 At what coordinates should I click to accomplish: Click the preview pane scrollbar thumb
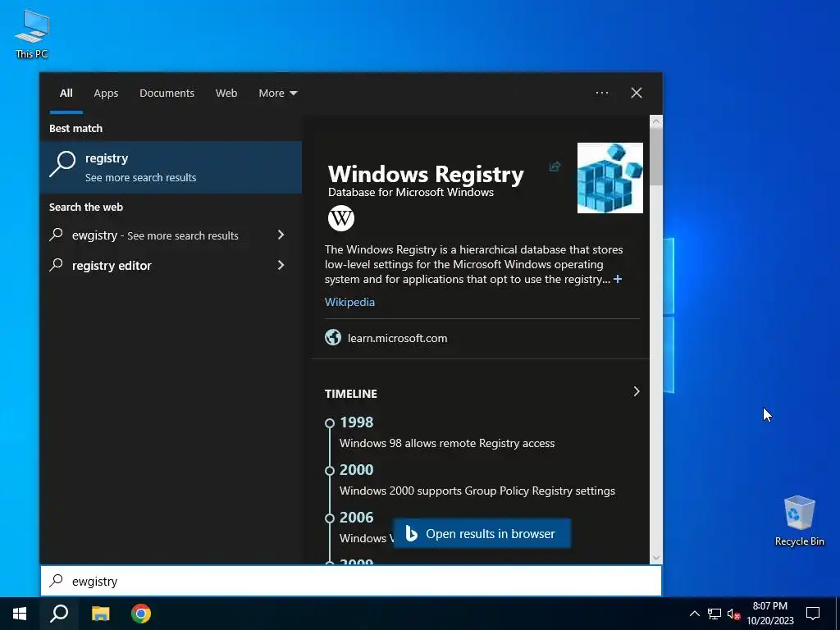pos(655,157)
